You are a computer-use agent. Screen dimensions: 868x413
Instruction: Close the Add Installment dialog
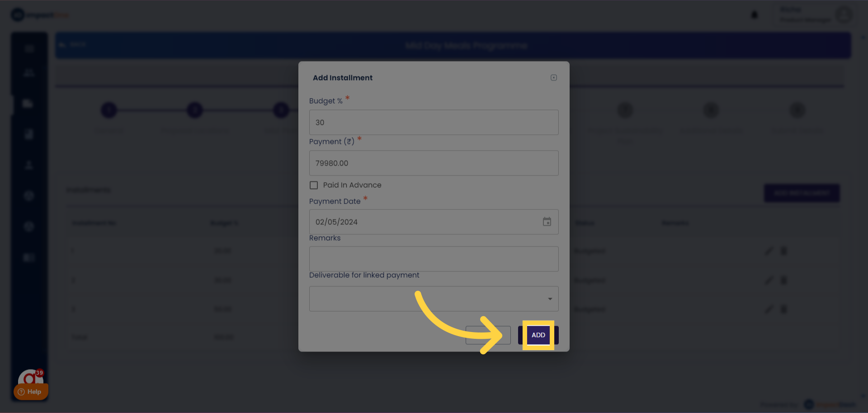click(x=553, y=78)
